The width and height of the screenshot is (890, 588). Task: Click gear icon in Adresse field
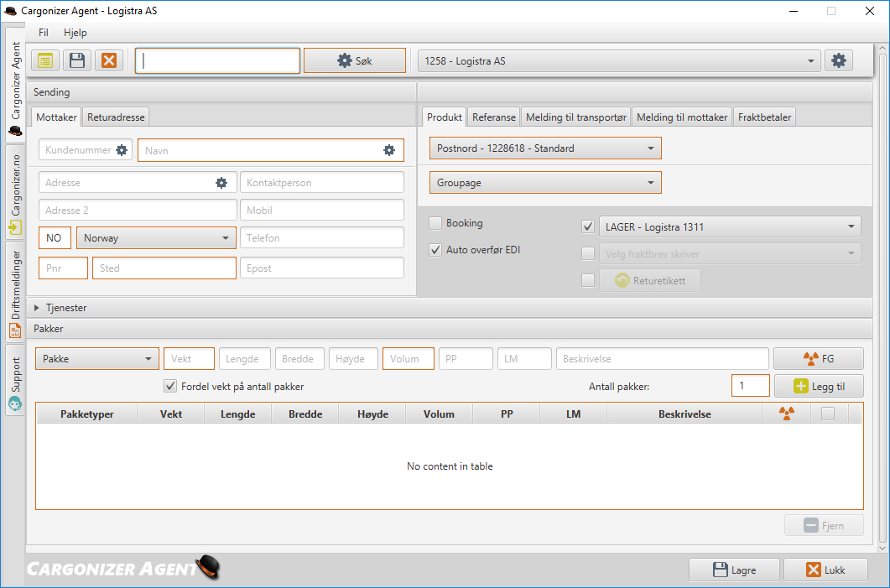pyautogui.click(x=221, y=183)
